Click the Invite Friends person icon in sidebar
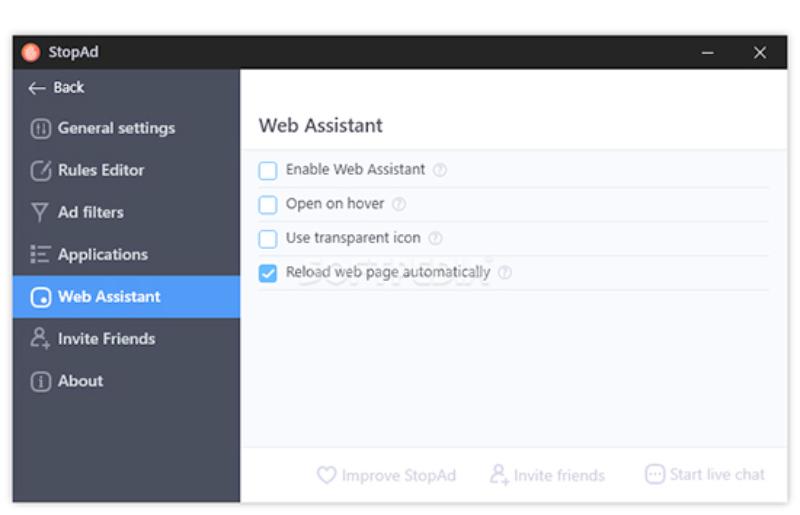The height and width of the screenshot is (515, 800). (41, 339)
